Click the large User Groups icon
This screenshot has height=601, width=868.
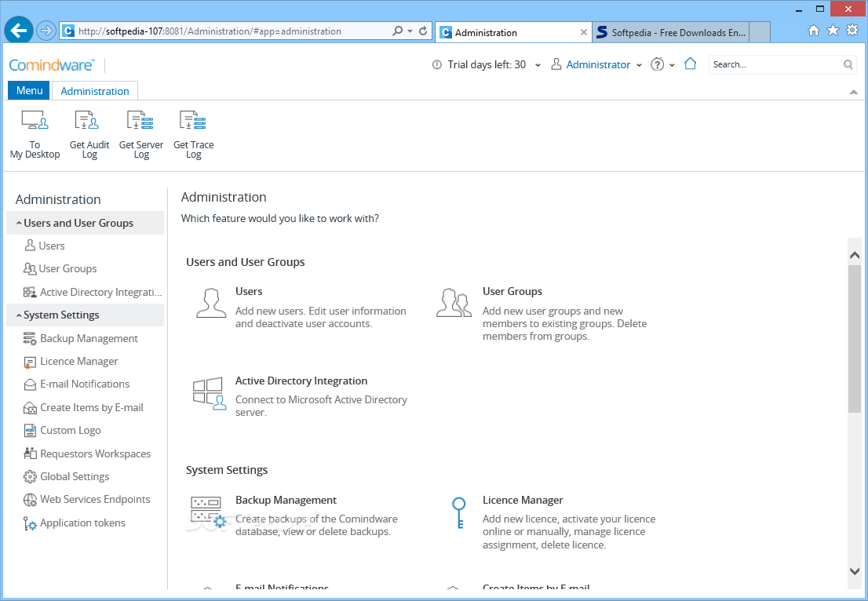[454, 303]
